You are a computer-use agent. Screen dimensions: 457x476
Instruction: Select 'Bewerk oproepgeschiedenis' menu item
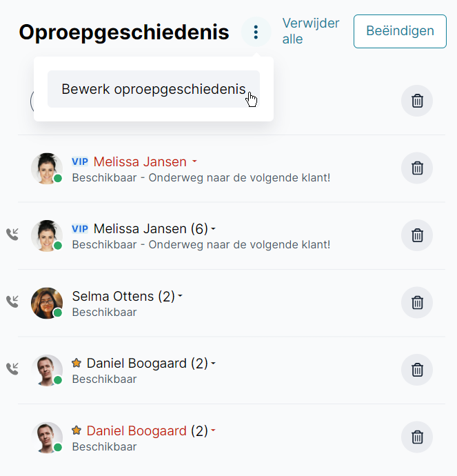(x=153, y=89)
